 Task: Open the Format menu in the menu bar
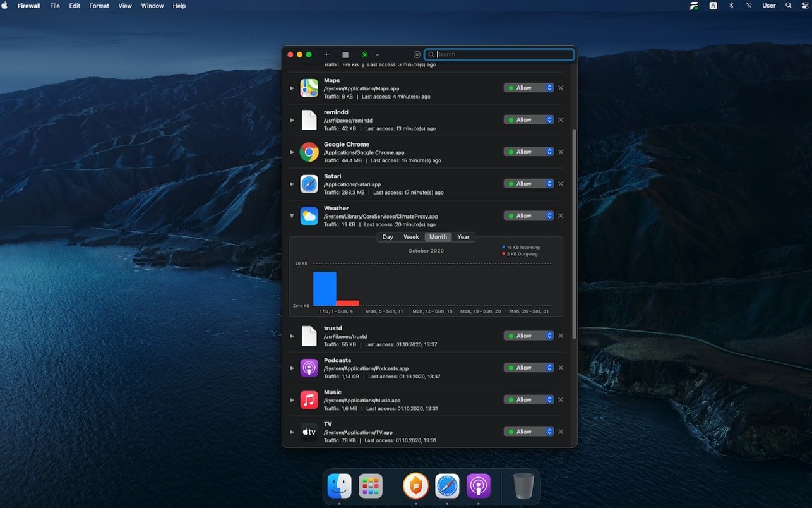(99, 6)
